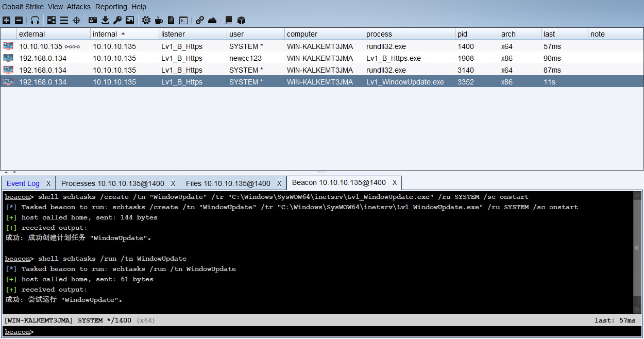Image resolution: width=644 pixels, height=339 pixels.
Task: Click session icon of the pid 1400 row
Action: click(8, 46)
